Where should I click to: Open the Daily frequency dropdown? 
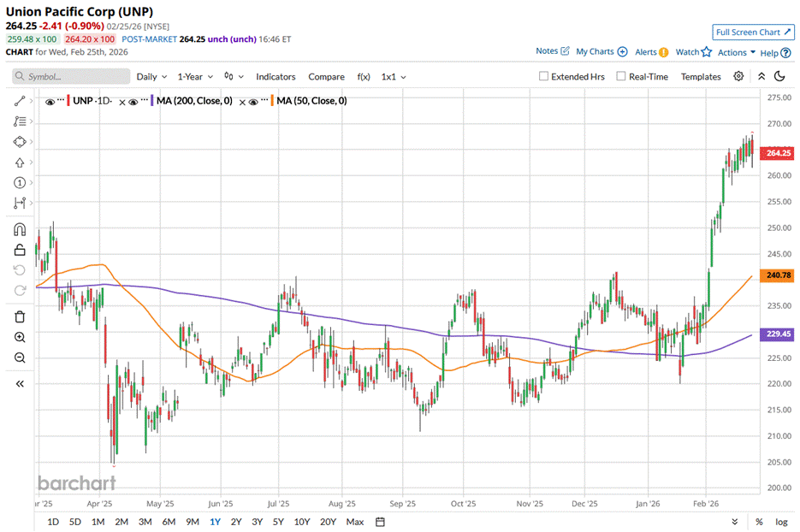pyautogui.click(x=151, y=76)
